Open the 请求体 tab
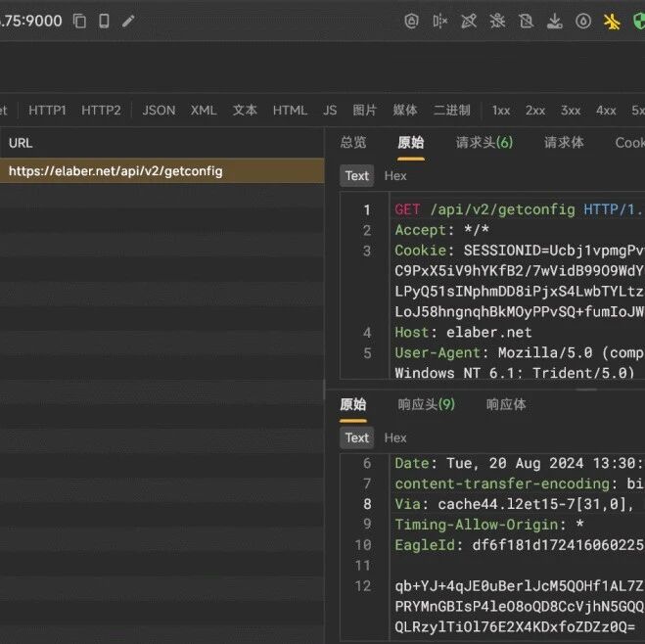This screenshot has height=644, width=645. click(x=564, y=143)
